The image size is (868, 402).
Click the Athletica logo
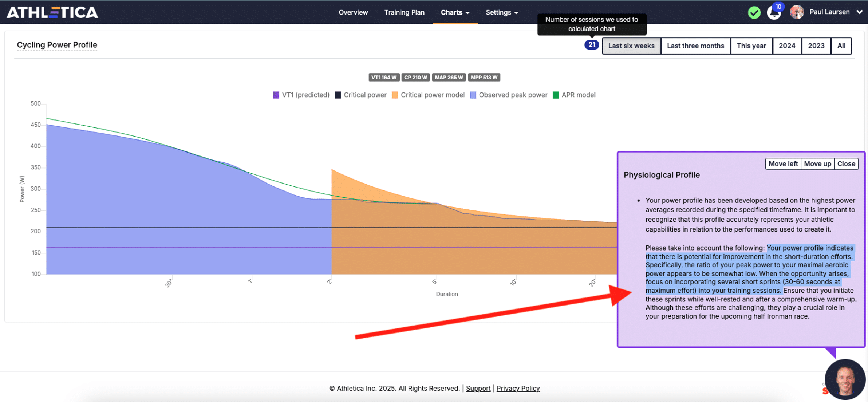point(52,12)
